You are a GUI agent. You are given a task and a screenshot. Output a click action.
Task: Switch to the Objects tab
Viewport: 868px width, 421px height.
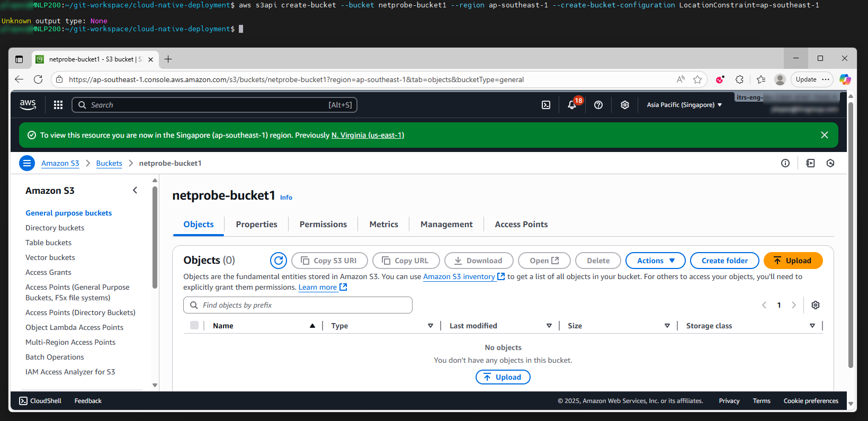pyautogui.click(x=199, y=225)
